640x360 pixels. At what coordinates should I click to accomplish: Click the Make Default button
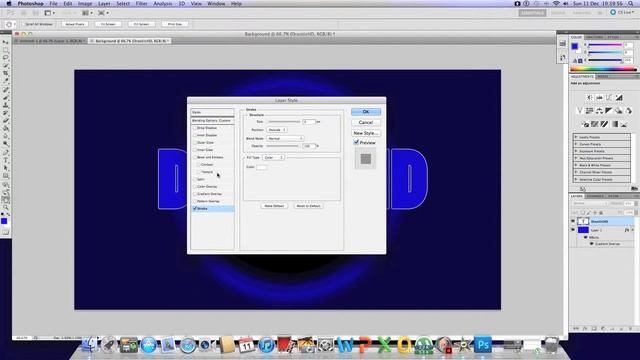[x=274, y=206]
